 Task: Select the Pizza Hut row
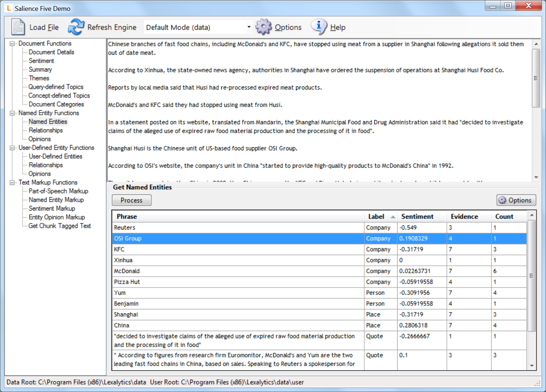(x=319, y=282)
